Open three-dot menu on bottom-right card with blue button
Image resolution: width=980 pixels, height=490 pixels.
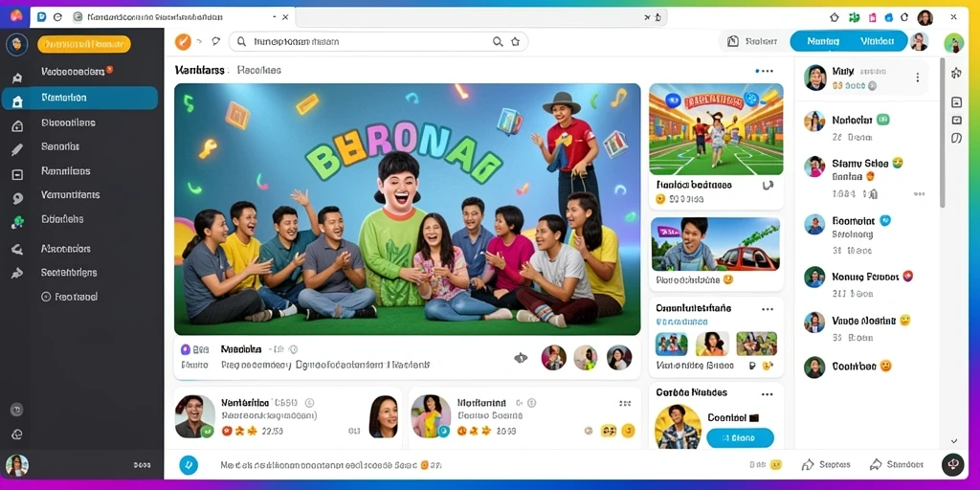(x=768, y=393)
